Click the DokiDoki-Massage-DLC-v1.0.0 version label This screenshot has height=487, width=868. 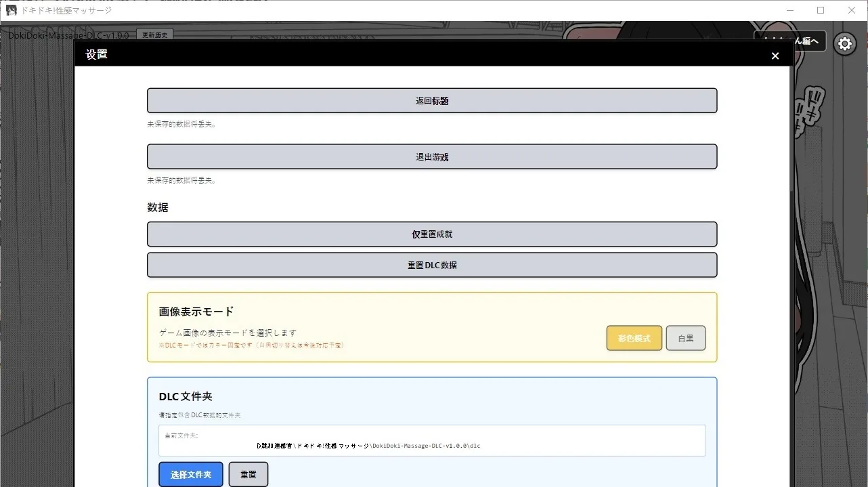68,35
